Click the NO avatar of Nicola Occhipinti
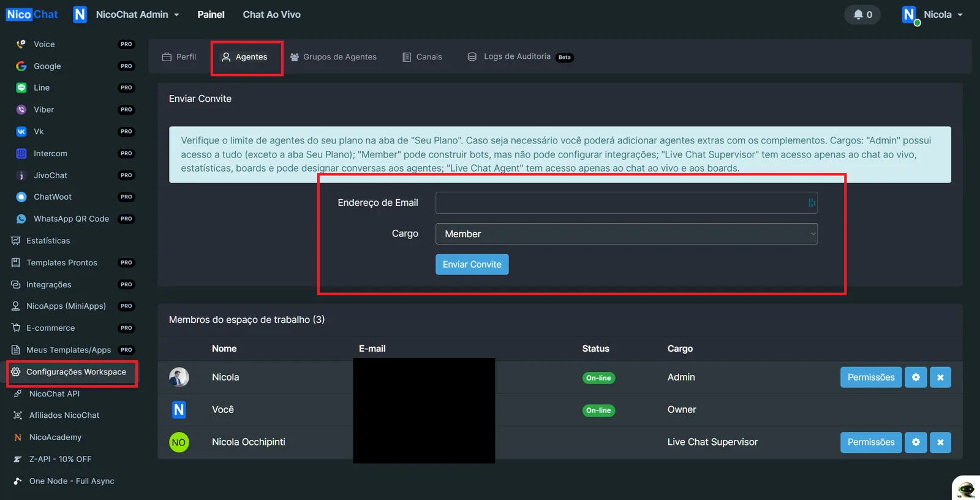The width and height of the screenshot is (980, 500). [x=179, y=442]
